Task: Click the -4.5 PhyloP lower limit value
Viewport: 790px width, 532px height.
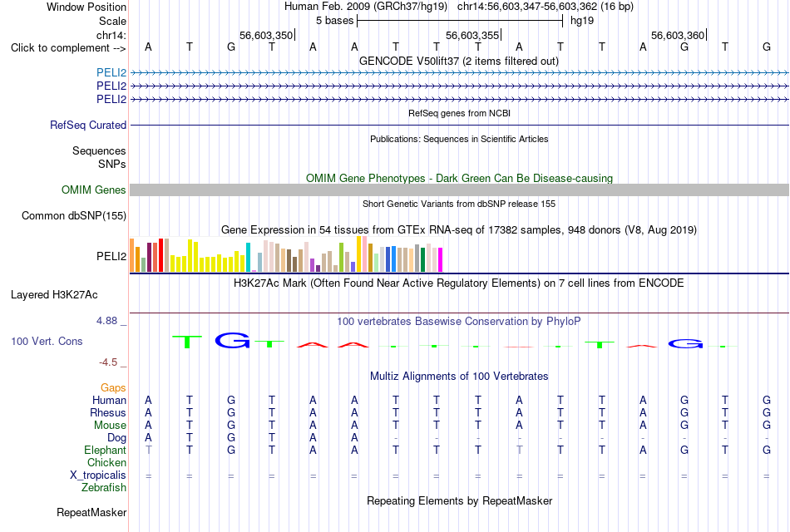Action: [x=108, y=362]
